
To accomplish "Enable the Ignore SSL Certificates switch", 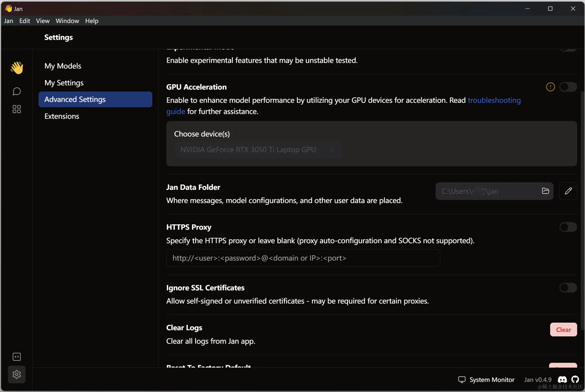I will 568,288.
